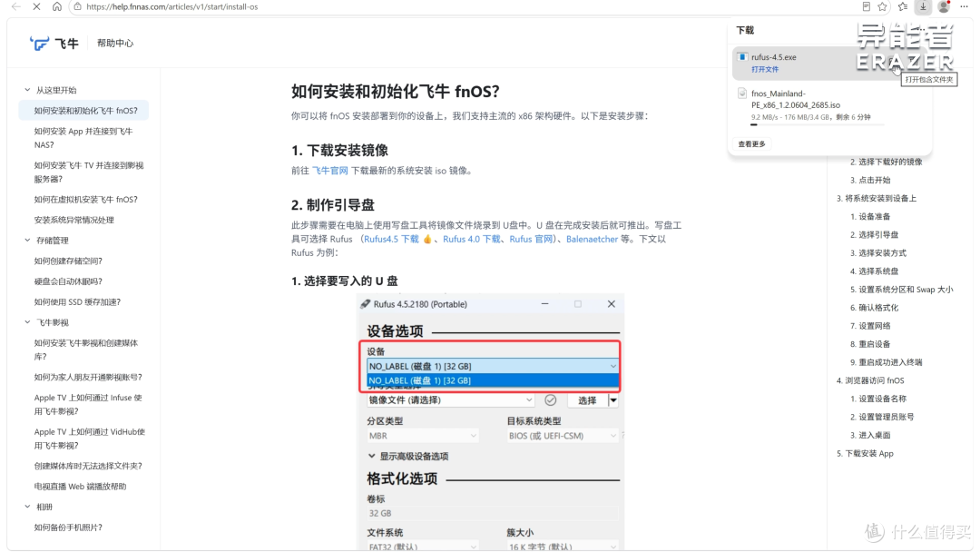Open 如何使用 SSD 缓存加速? article

[x=77, y=302]
